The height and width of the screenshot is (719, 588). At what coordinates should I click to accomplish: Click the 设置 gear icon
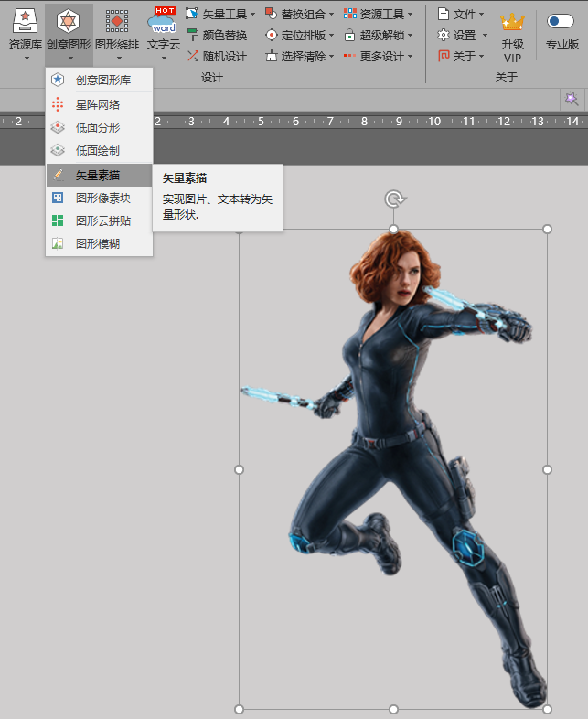click(444, 35)
